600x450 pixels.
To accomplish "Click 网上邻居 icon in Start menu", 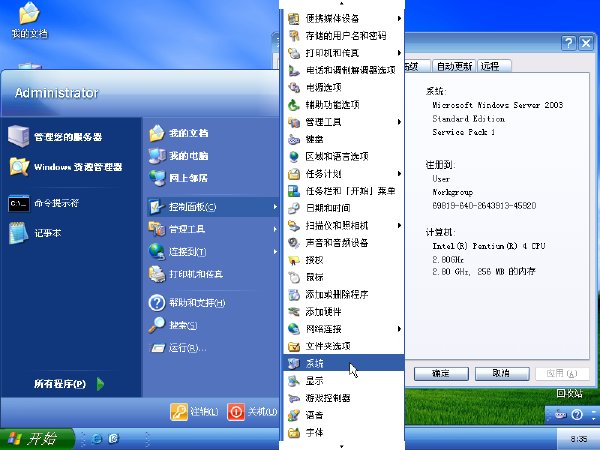I will [157, 178].
